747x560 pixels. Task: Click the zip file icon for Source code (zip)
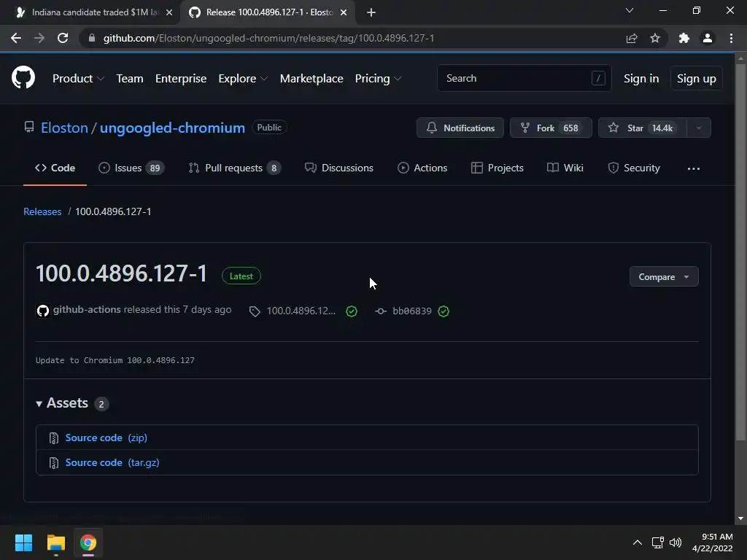click(x=54, y=438)
